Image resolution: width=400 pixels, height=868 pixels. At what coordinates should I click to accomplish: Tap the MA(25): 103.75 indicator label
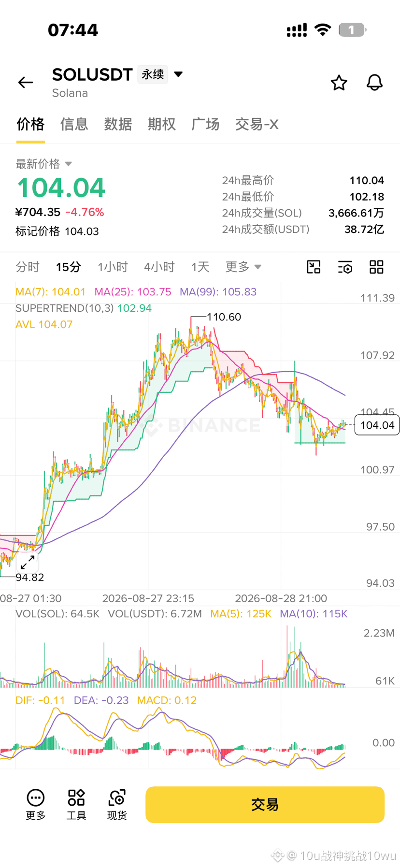132,292
